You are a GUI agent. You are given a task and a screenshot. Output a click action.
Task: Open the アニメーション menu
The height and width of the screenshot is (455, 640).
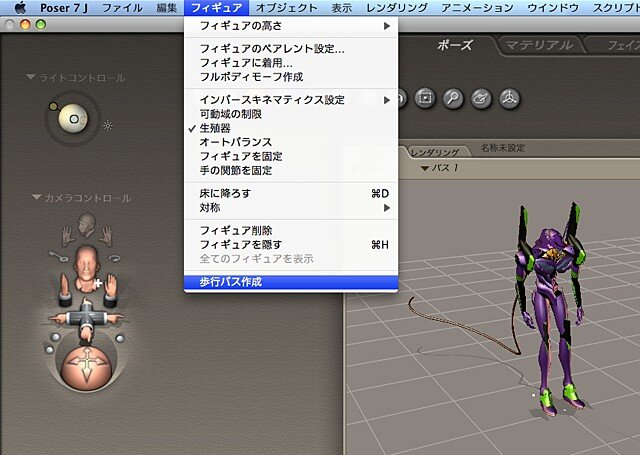pyautogui.click(x=477, y=8)
